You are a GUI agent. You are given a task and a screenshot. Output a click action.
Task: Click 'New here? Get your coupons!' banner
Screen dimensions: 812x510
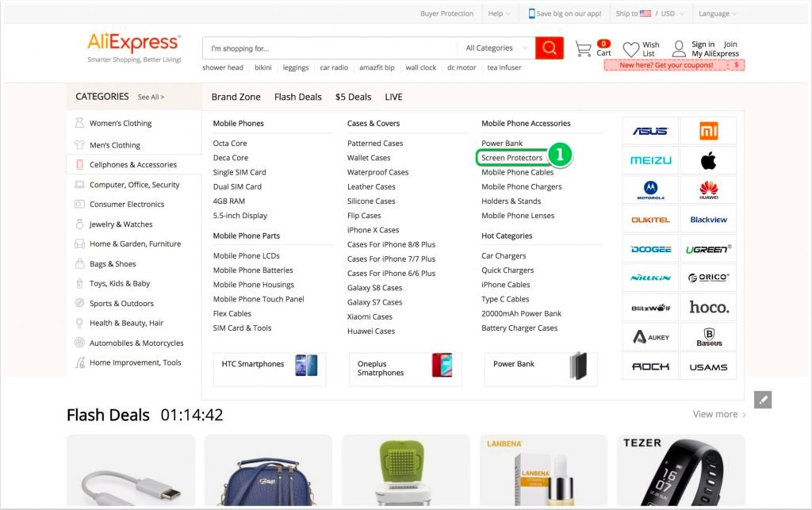(674, 65)
